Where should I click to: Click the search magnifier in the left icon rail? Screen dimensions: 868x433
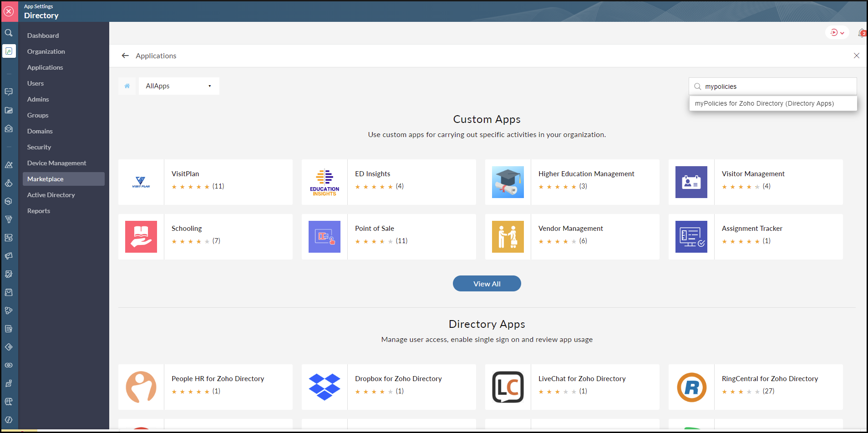tap(9, 33)
